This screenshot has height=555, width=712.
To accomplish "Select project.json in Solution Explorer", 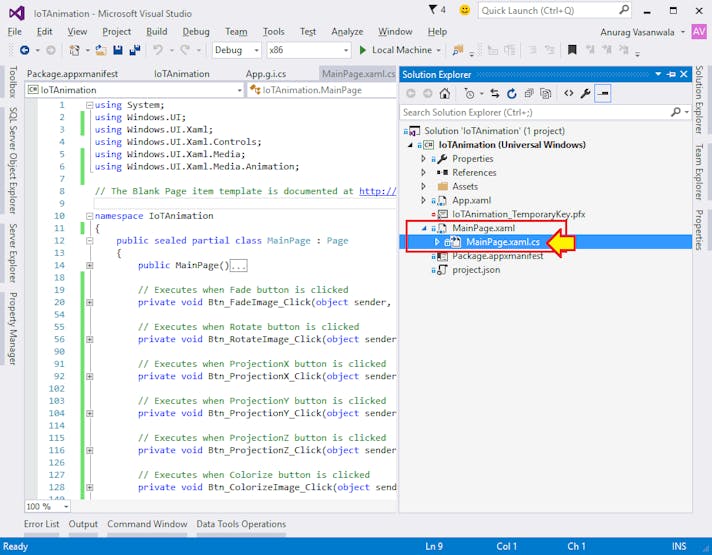I will [x=476, y=270].
